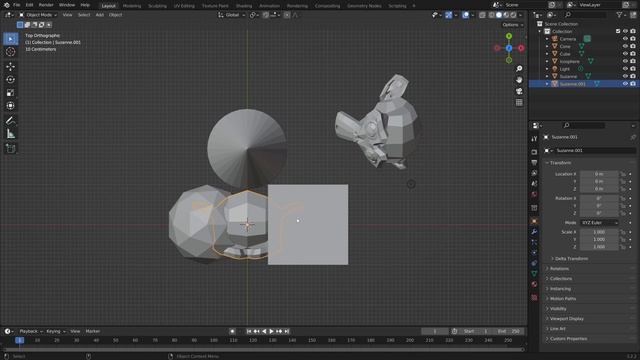
Task: Open rotation Mode XYZ Euler dropdown
Action: [599, 223]
